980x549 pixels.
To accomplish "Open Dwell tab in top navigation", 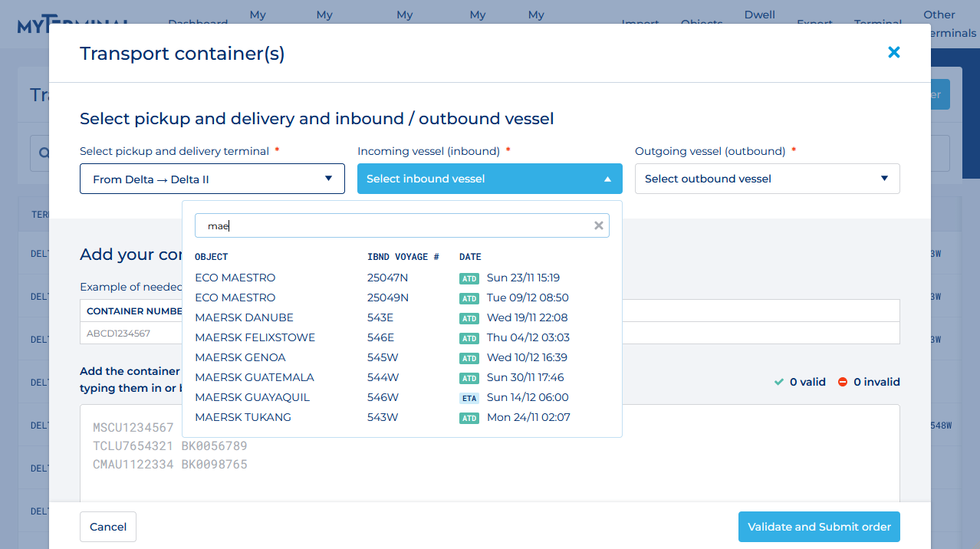I will 759,15.
